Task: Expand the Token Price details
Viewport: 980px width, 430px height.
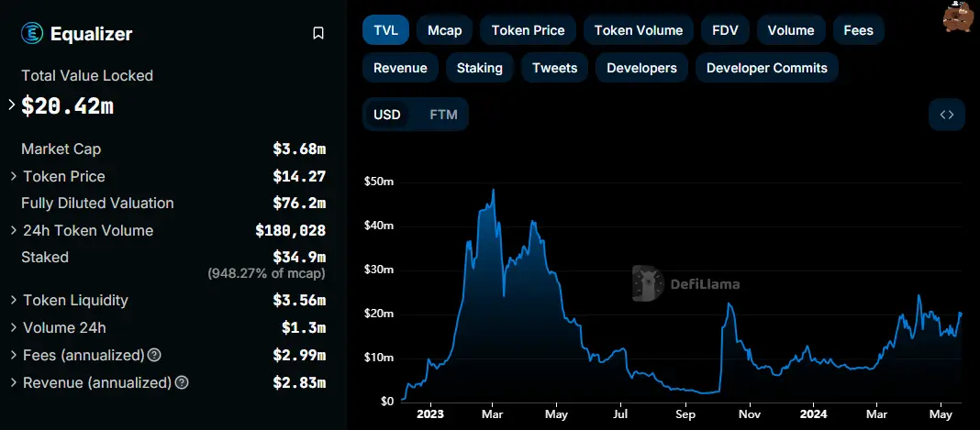Action: [14, 177]
